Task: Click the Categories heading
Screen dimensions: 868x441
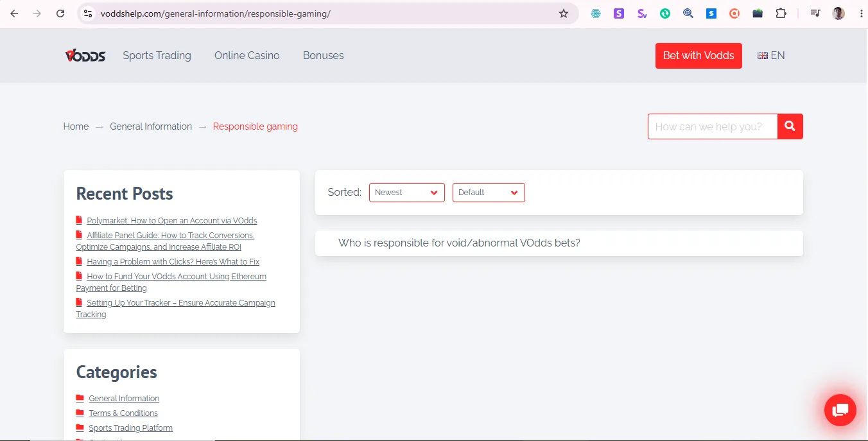Action: pos(117,372)
